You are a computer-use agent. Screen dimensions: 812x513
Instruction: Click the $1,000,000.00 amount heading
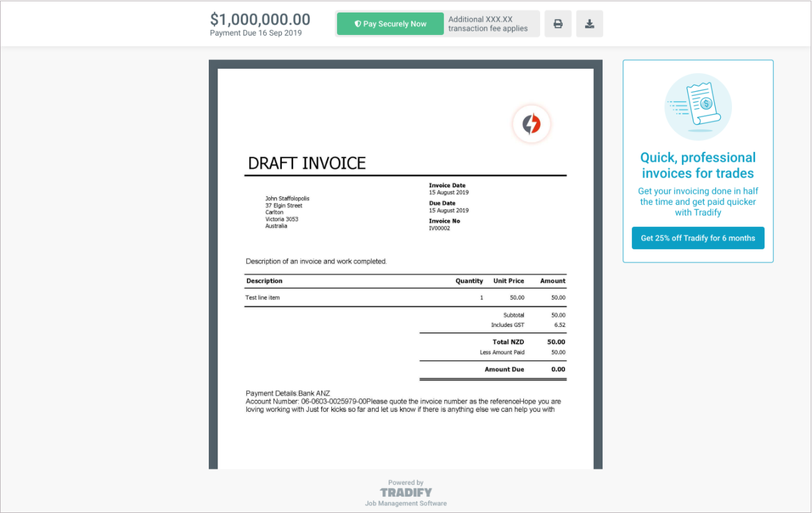point(260,19)
